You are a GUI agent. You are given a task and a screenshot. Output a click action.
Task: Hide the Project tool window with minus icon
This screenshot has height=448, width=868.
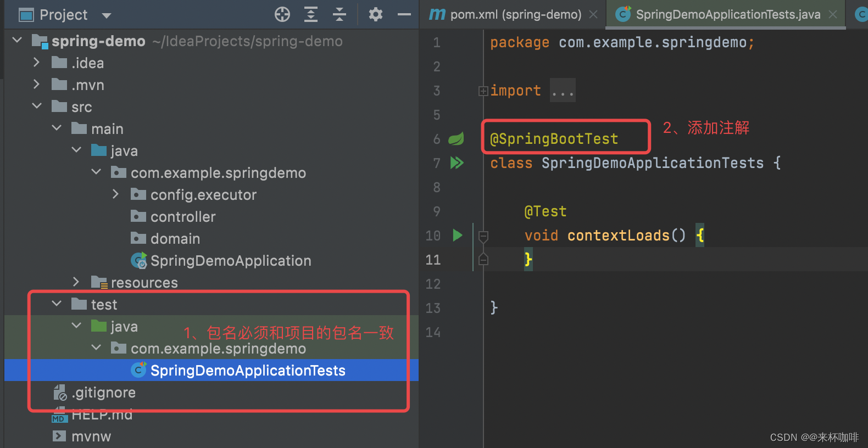(x=404, y=14)
